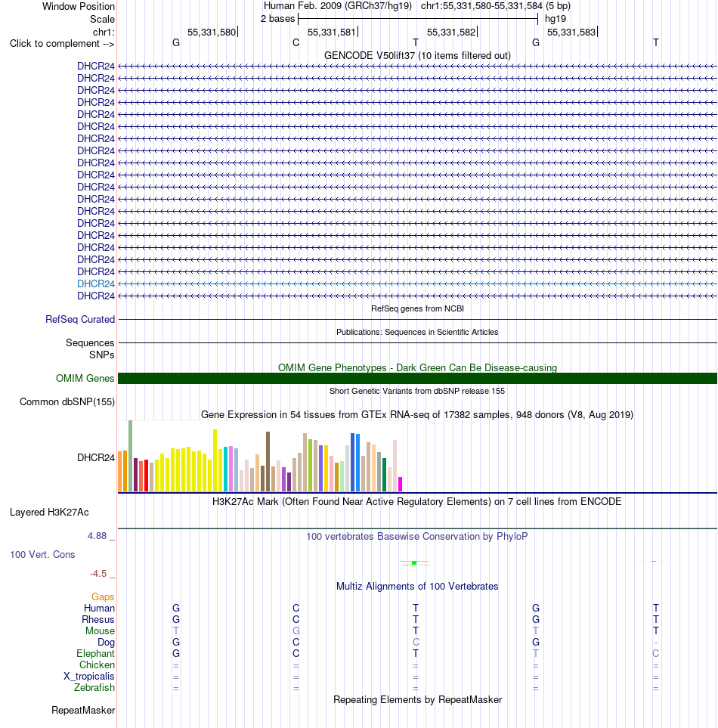This screenshot has height=728, width=718.
Task: Click the 'hg19' label beside the scale bar
Action: tap(556, 19)
